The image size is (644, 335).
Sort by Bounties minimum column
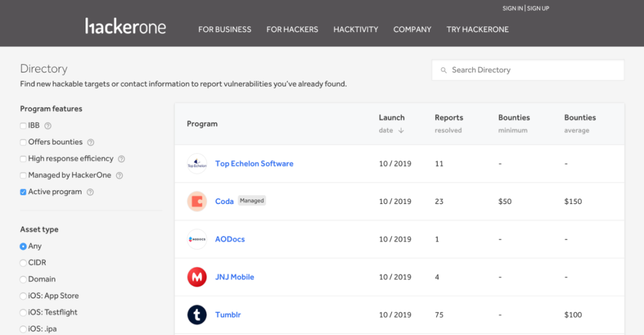point(514,123)
